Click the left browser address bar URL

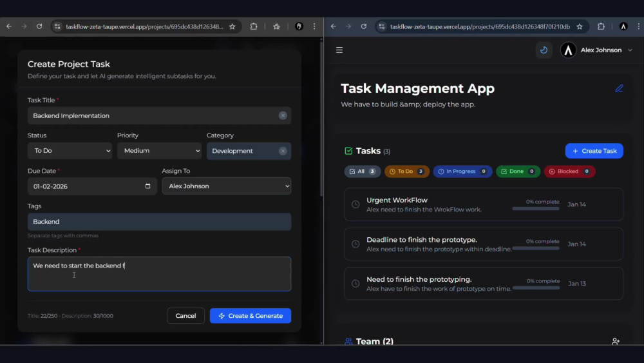144,26
